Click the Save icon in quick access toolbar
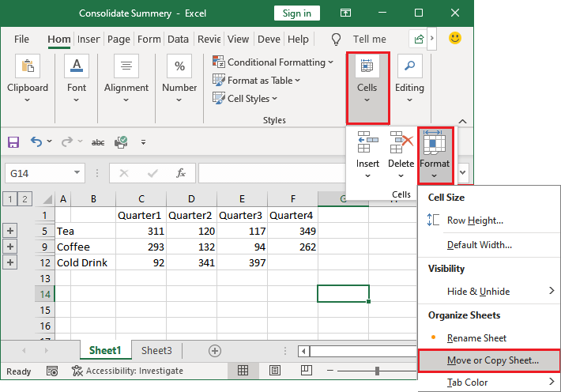This screenshot has height=392, width=561. 13,142
